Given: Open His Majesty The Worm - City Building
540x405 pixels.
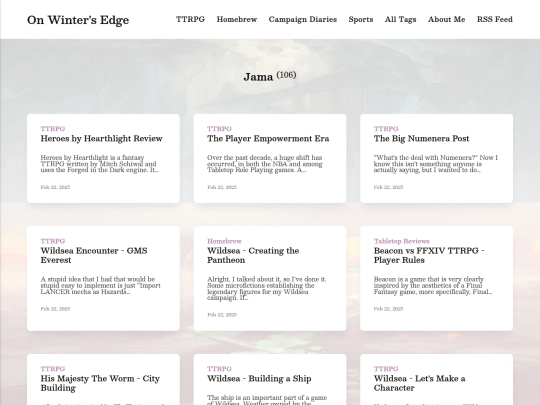Looking at the screenshot, I should (100, 383).
